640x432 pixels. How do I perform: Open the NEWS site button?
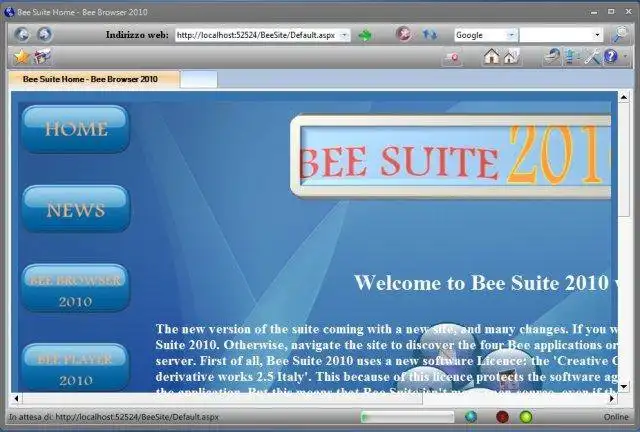76,209
